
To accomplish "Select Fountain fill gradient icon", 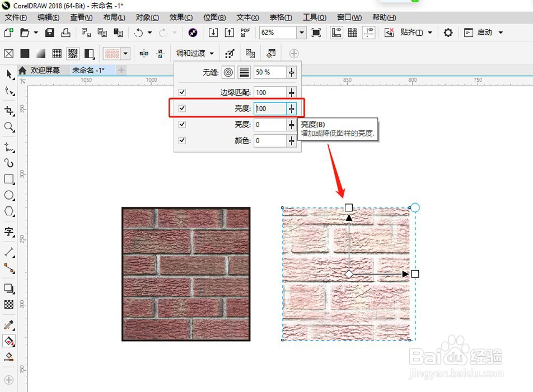I will (x=41, y=54).
